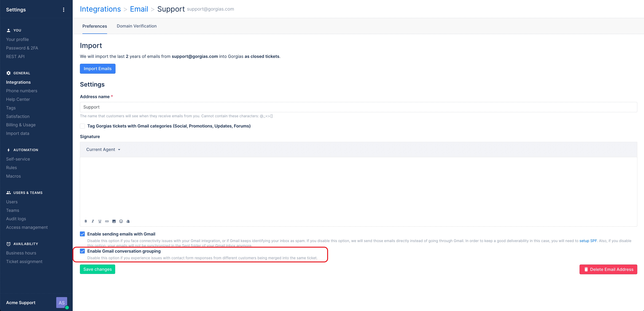Open Ticket assignment settings

[x=24, y=262]
